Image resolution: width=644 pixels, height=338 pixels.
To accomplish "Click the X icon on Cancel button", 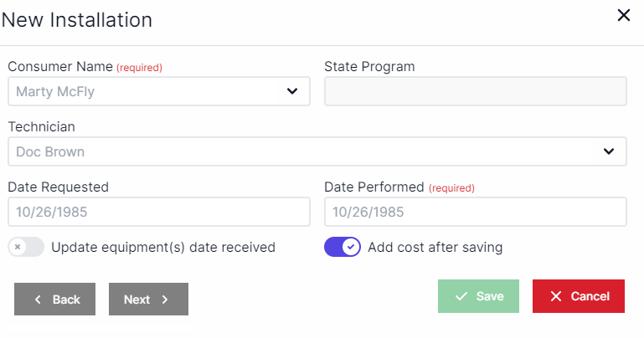I will [x=556, y=297].
